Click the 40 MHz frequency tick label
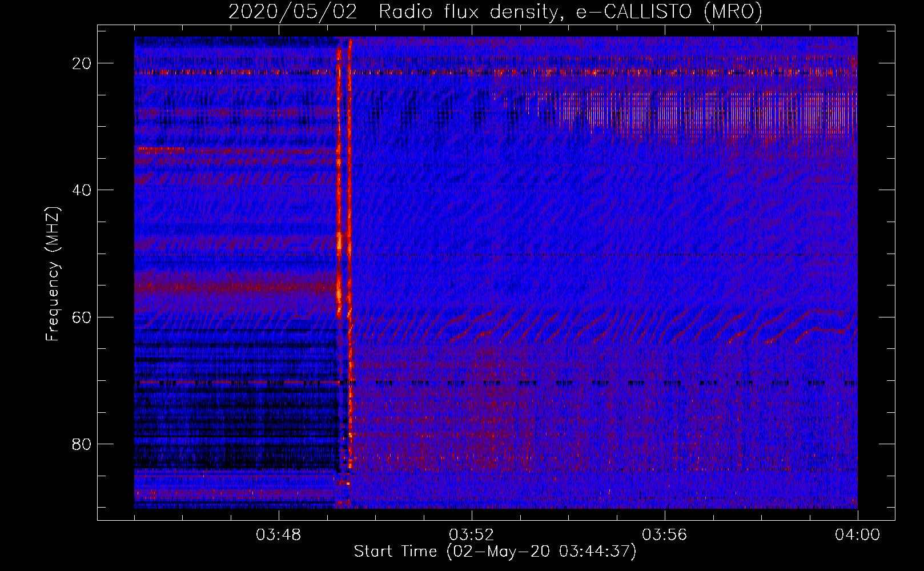 (x=82, y=190)
